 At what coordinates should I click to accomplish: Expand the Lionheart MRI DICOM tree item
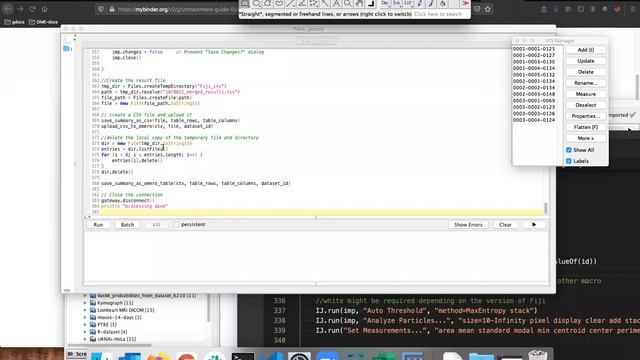[85, 310]
